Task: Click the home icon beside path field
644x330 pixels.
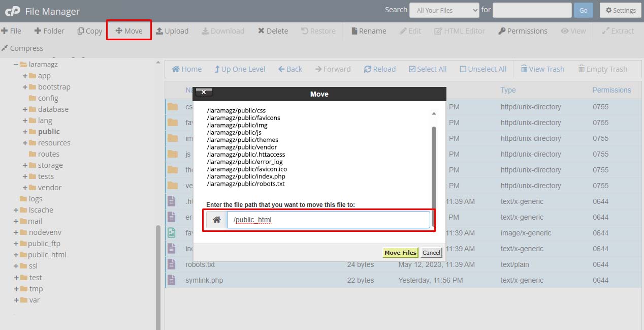Action: coord(217,220)
